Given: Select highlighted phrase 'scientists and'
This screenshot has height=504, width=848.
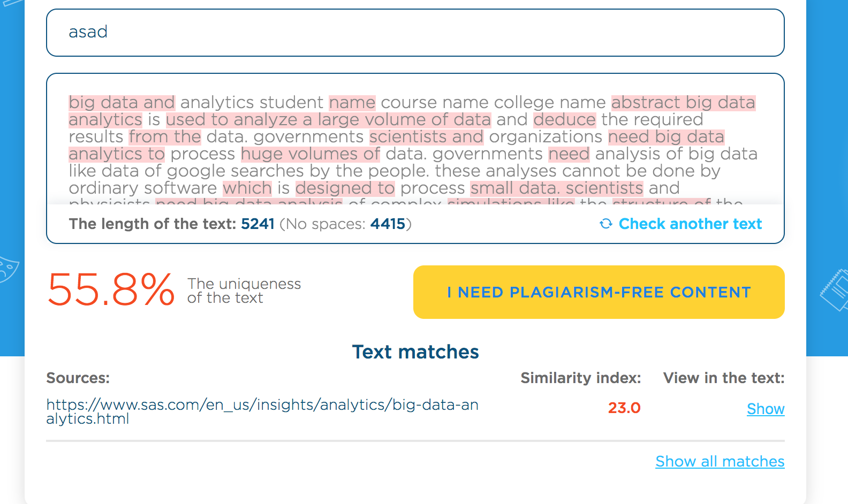Looking at the screenshot, I should (426, 136).
